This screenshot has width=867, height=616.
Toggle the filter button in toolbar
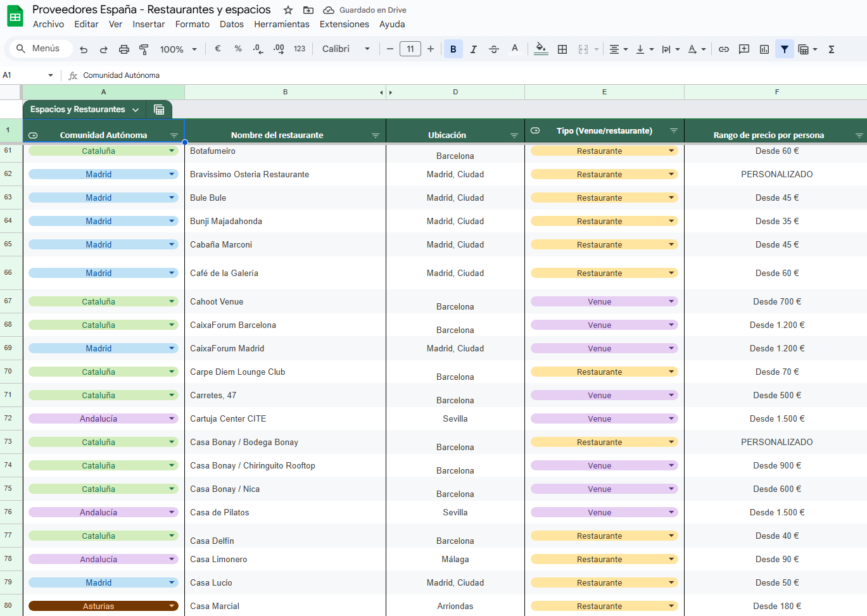point(785,49)
